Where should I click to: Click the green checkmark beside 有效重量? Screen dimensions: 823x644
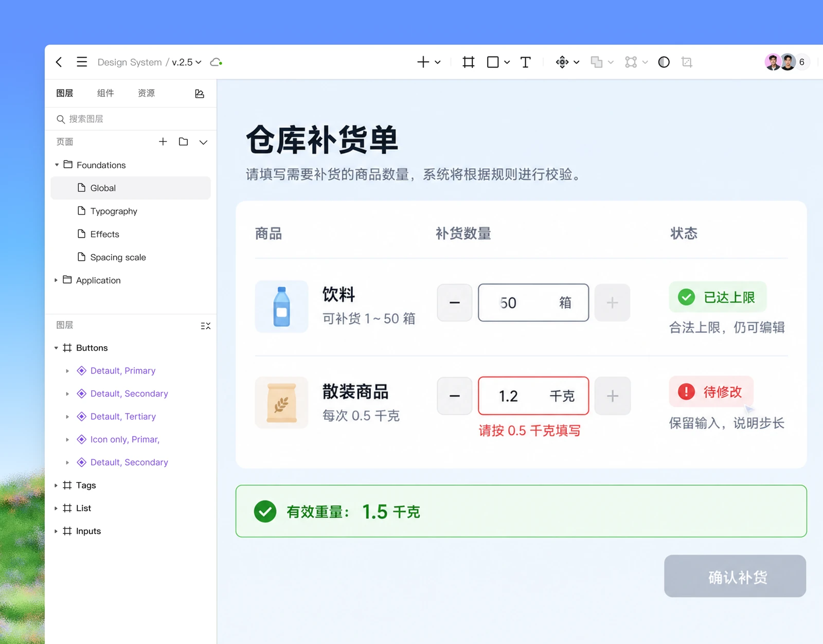(x=265, y=511)
